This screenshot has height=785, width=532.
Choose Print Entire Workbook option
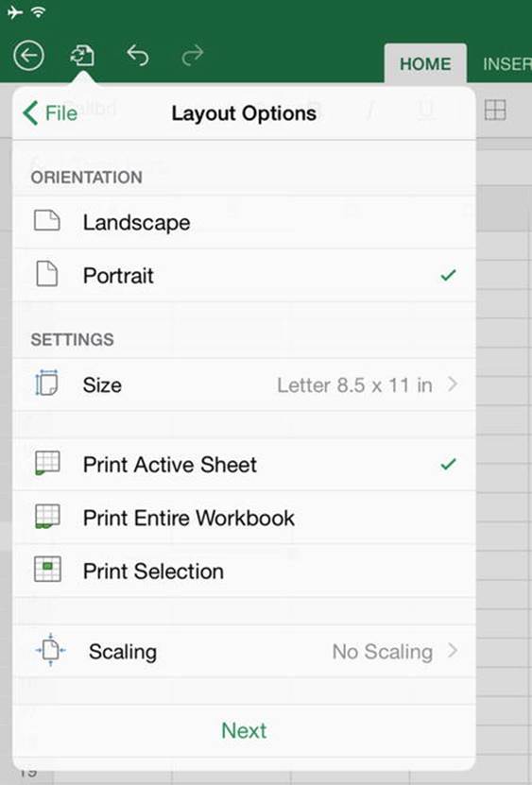pyautogui.click(x=244, y=518)
